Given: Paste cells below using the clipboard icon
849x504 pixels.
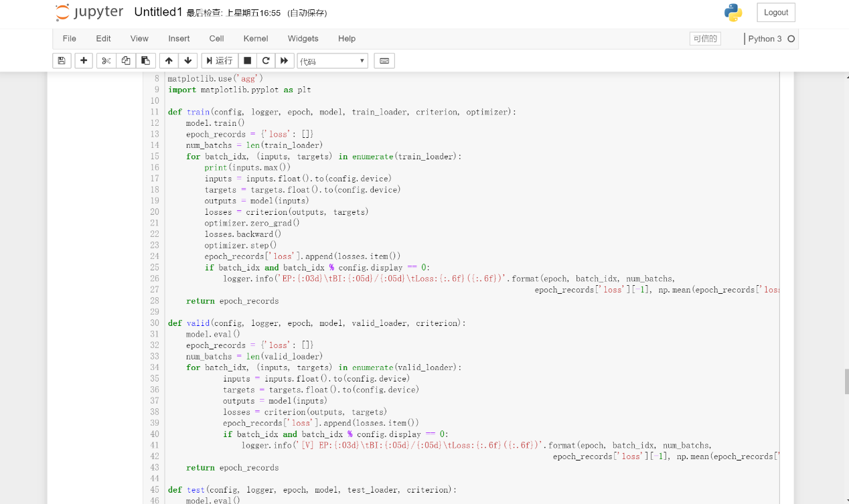Looking at the screenshot, I should click(145, 61).
